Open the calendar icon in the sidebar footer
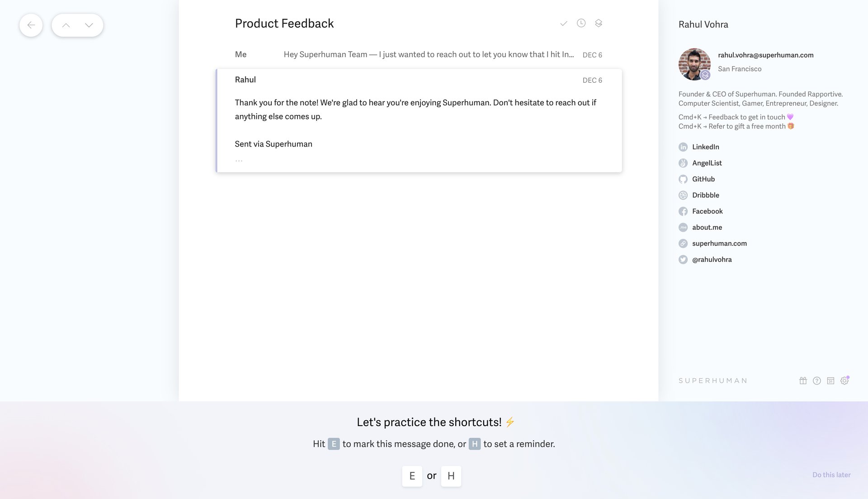The height and width of the screenshot is (499, 868). [x=831, y=380]
